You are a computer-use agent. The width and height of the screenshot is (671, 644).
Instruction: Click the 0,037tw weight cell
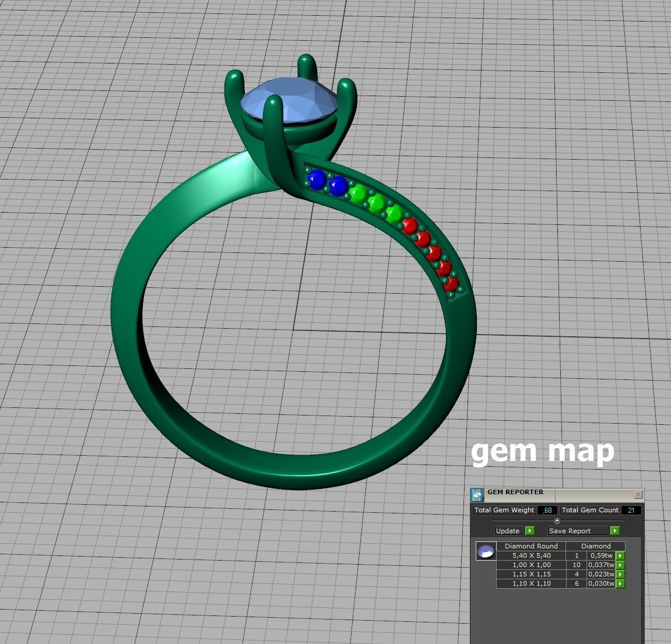click(601, 565)
